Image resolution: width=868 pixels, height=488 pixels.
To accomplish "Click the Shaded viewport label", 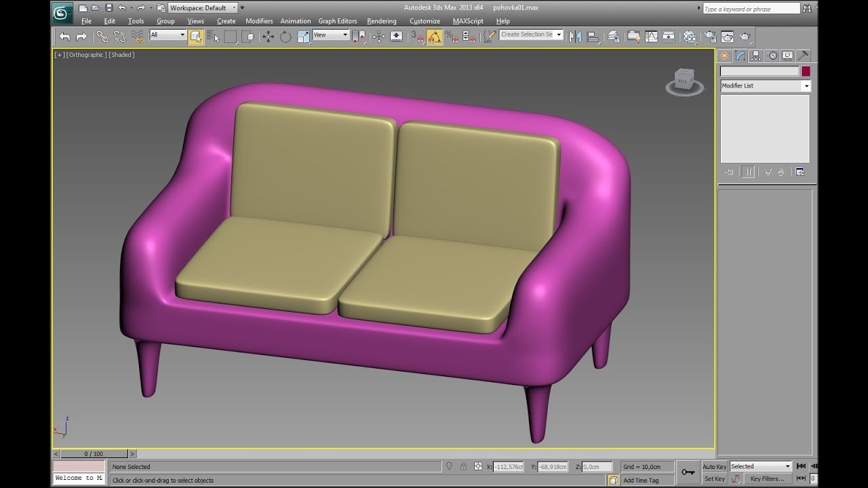I will pyautogui.click(x=121, y=55).
